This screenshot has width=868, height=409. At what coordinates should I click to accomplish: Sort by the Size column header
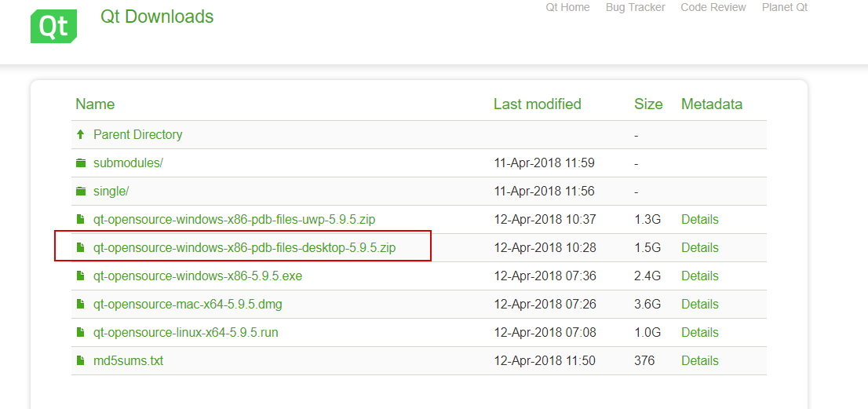648,104
